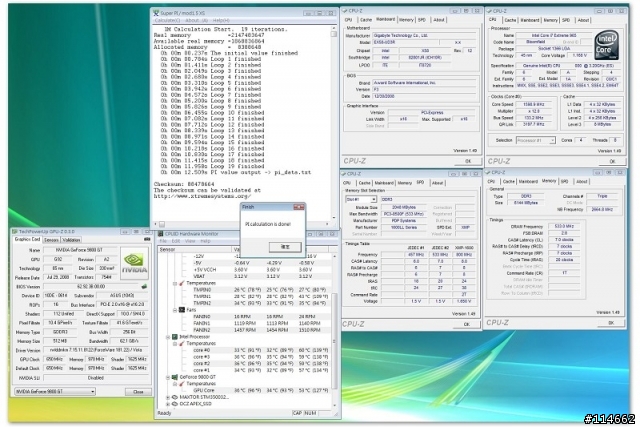Expand the MAXTOR drive node
The image size is (640, 427).
(168, 397)
